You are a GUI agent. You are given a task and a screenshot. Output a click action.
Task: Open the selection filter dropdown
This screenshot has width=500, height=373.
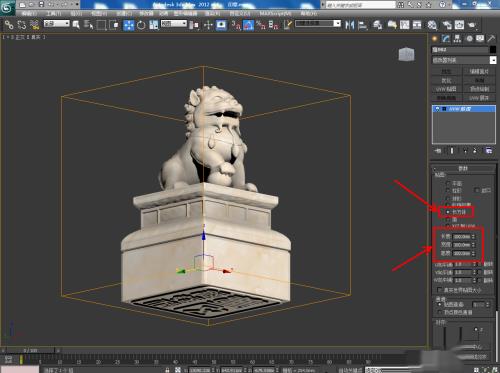tap(57, 24)
